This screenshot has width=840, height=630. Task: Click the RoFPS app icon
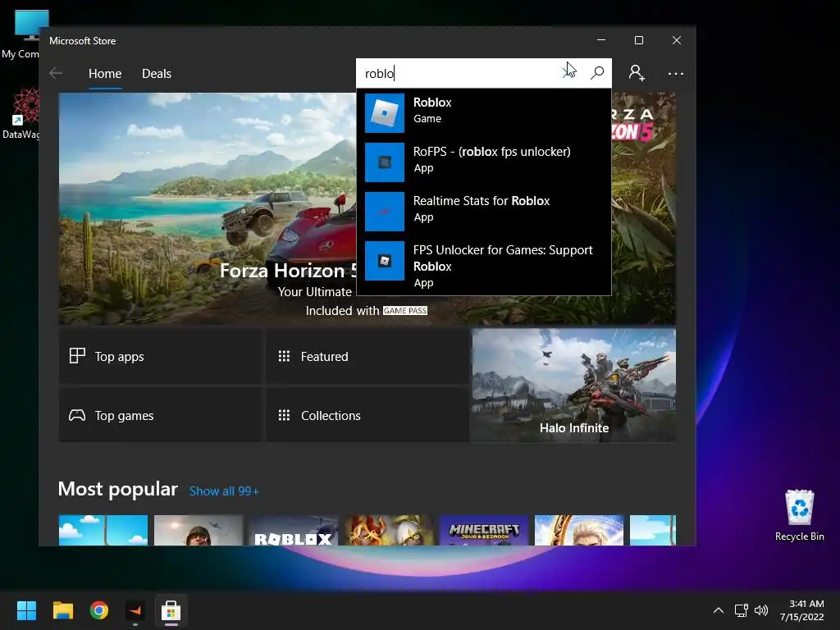385,162
